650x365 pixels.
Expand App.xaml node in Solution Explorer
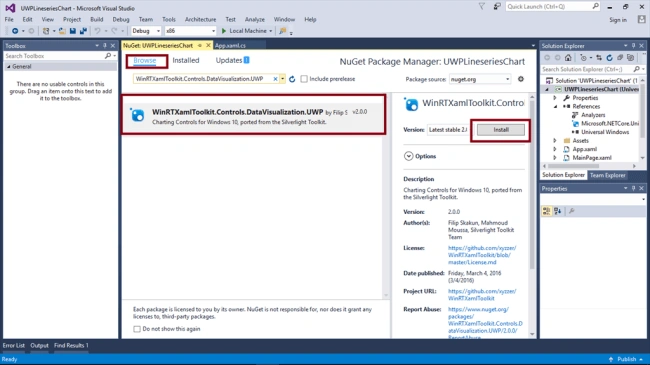pos(555,149)
